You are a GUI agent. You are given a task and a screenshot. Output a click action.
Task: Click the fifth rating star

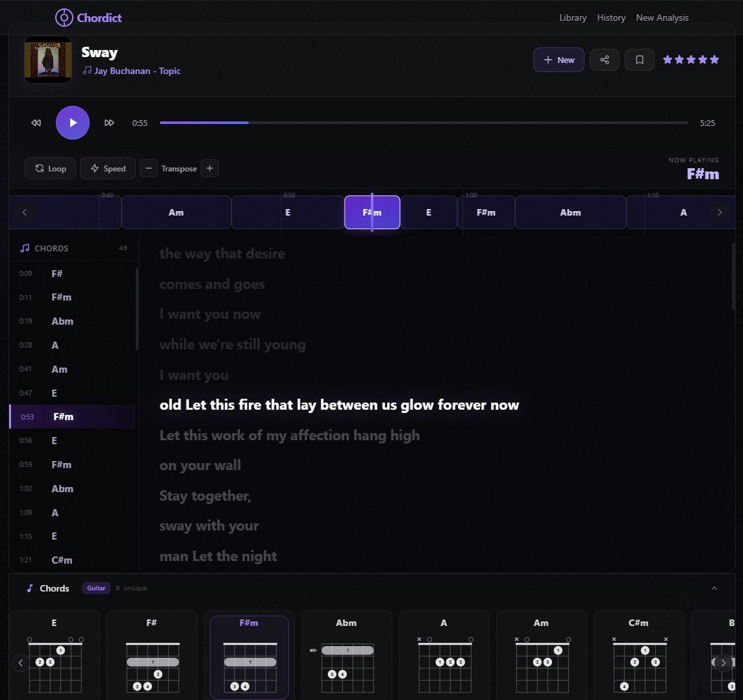(x=714, y=59)
